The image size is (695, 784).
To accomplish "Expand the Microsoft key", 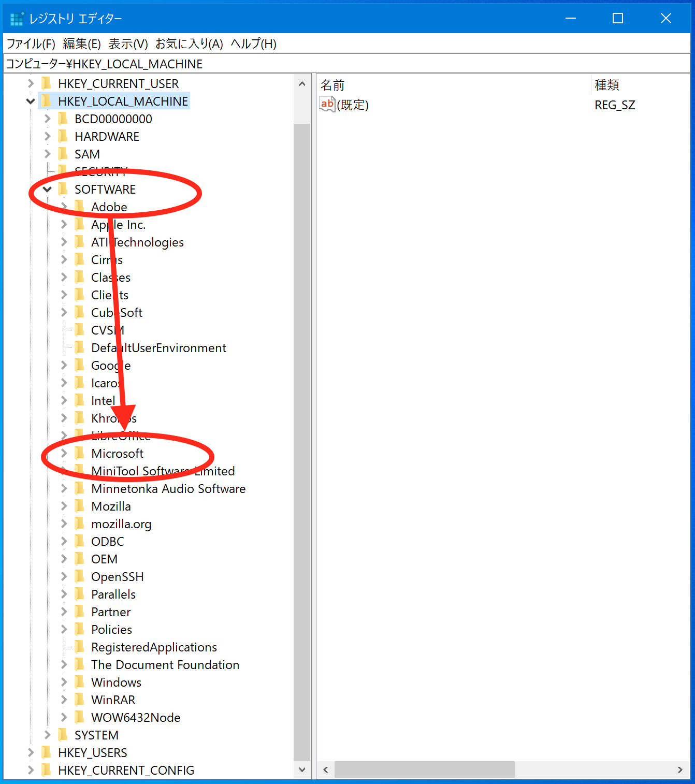I will 64,453.
